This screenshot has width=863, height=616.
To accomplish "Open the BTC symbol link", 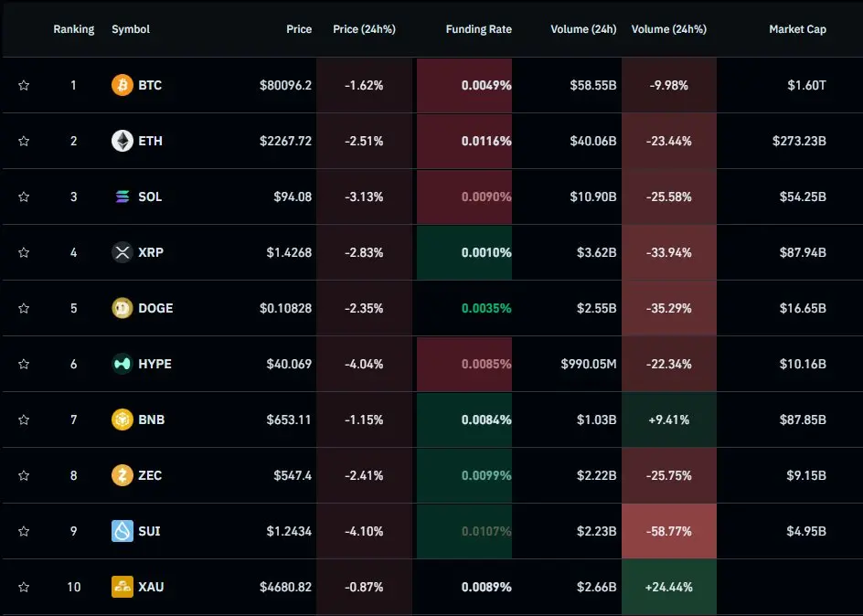I will pyautogui.click(x=150, y=85).
